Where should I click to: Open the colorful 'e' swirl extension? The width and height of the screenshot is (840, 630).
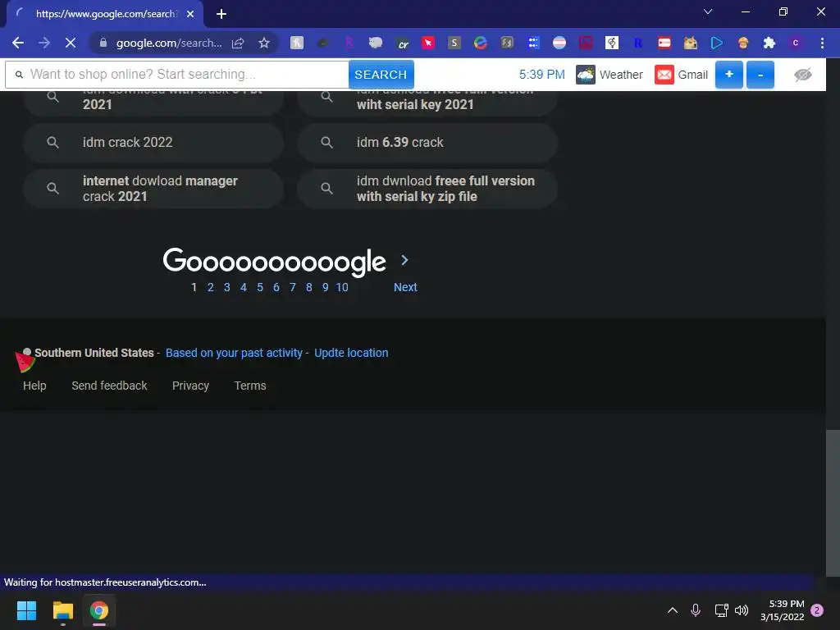point(481,43)
